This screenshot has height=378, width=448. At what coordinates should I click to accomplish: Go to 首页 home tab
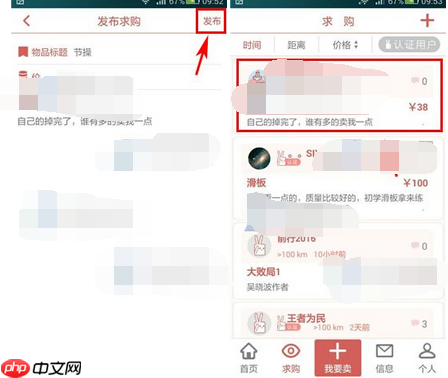(249, 358)
